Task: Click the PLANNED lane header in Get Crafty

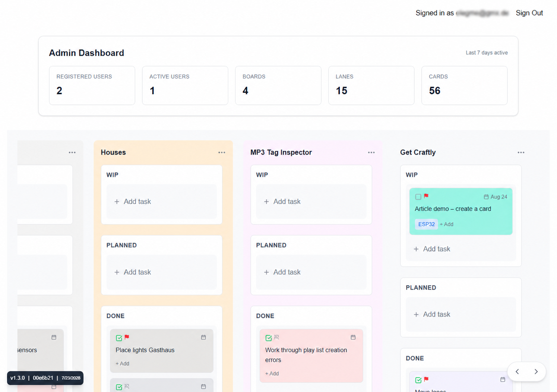Action: tap(421, 288)
